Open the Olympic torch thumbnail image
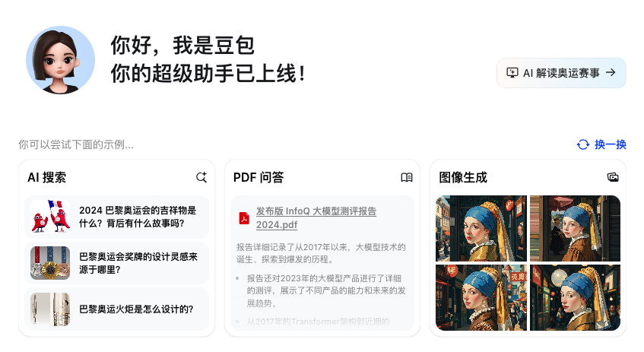 (50, 309)
